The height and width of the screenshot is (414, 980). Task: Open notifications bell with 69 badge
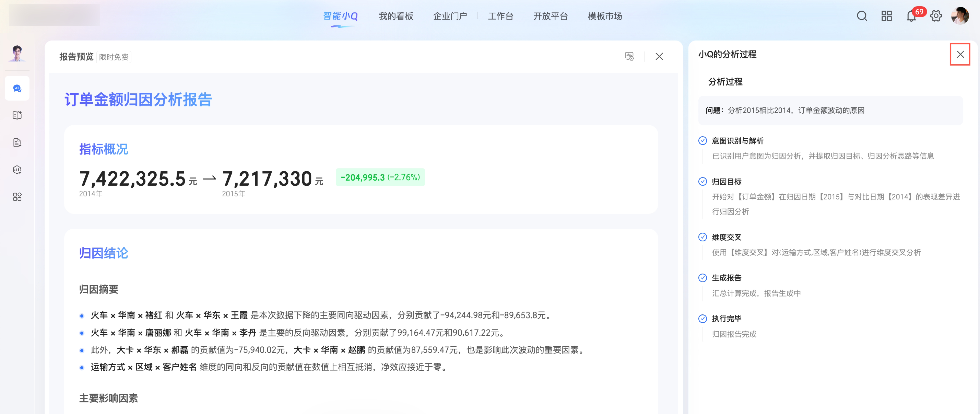(x=911, y=16)
